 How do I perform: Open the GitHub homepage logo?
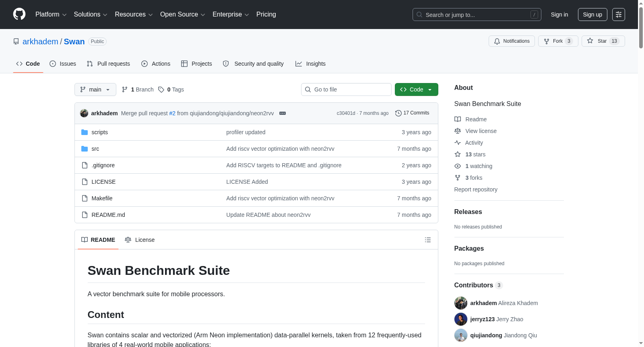(19, 14)
